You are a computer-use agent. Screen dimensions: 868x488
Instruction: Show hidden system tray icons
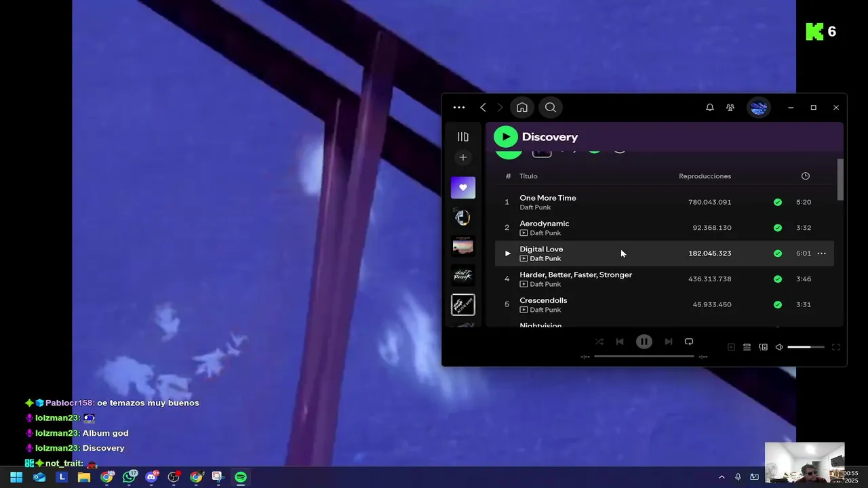pyautogui.click(x=722, y=477)
